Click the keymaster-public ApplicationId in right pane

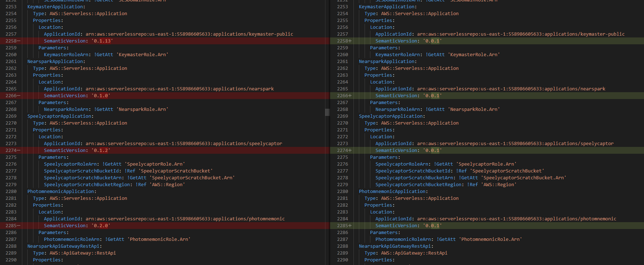[x=521, y=34]
